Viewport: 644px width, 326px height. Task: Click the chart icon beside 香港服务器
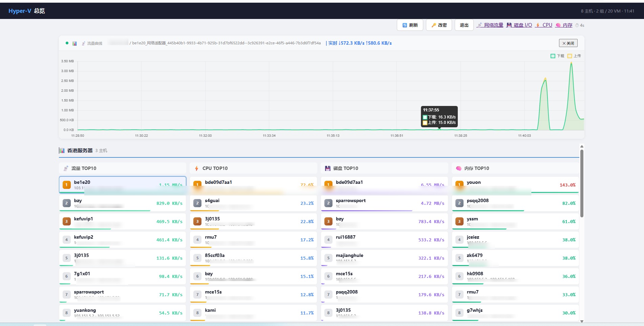coord(62,151)
